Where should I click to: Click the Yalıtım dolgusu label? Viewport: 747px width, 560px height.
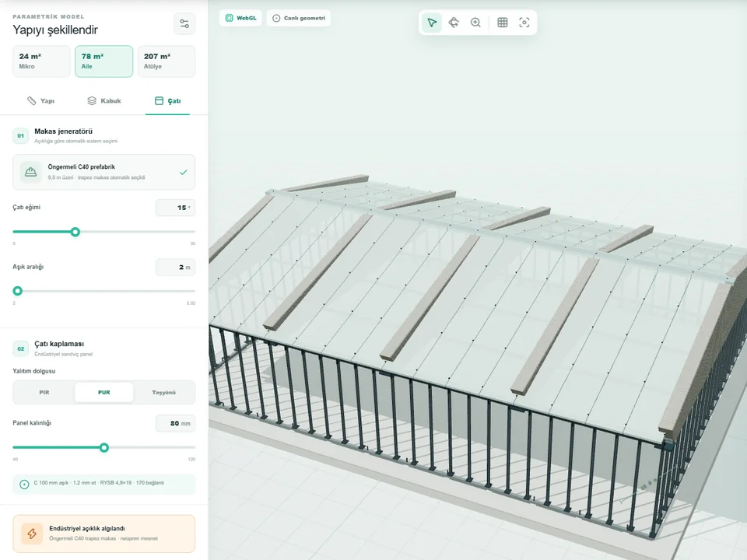tap(33, 371)
